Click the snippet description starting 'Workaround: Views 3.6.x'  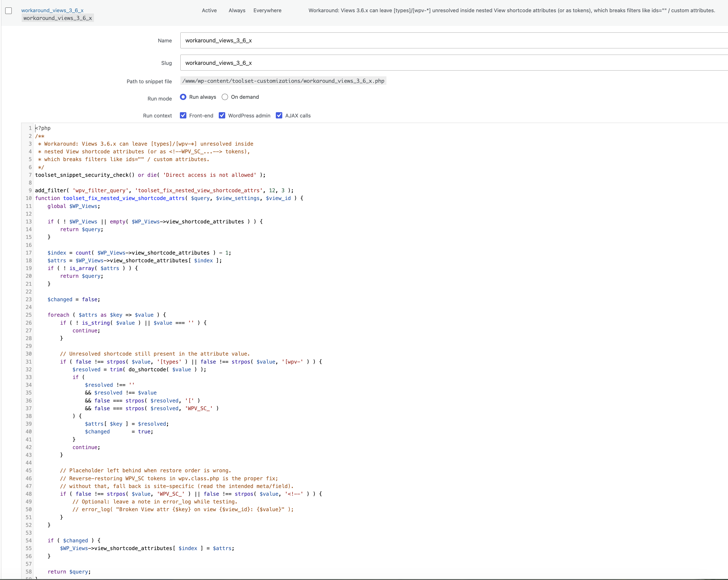tap(511, 10)
